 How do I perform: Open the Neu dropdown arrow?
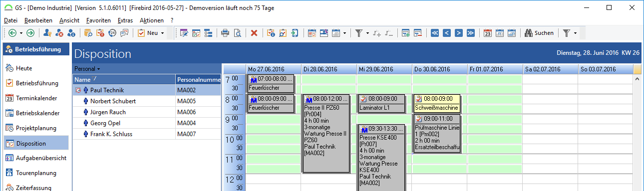click(162, 33)
